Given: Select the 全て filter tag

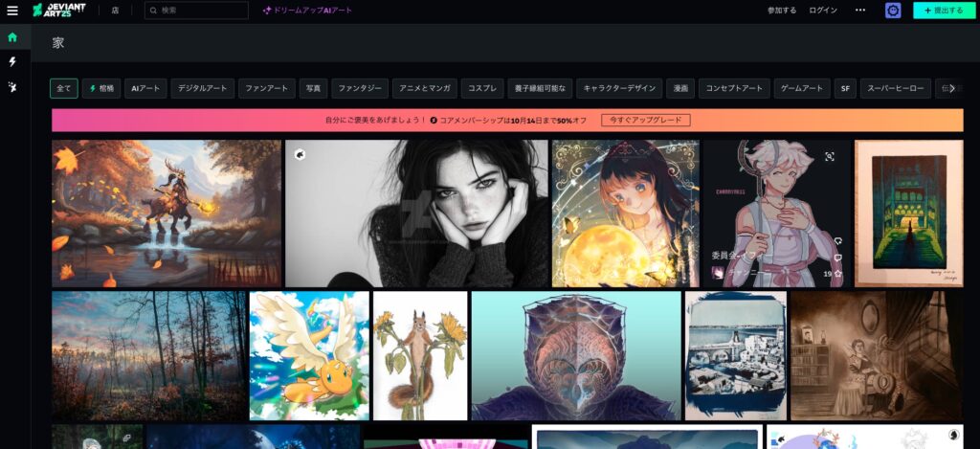Looking at the screenshot, I should coord(63,88).
